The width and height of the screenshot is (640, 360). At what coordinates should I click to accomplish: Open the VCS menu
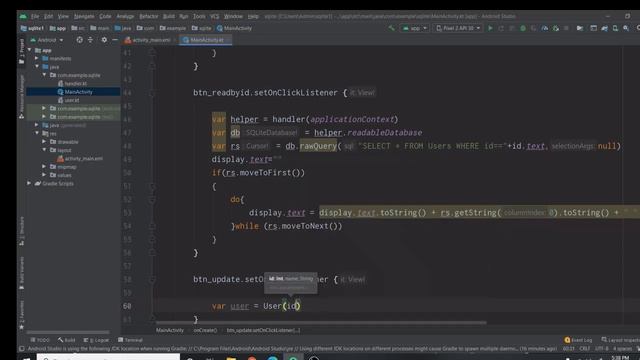[215, 16]
